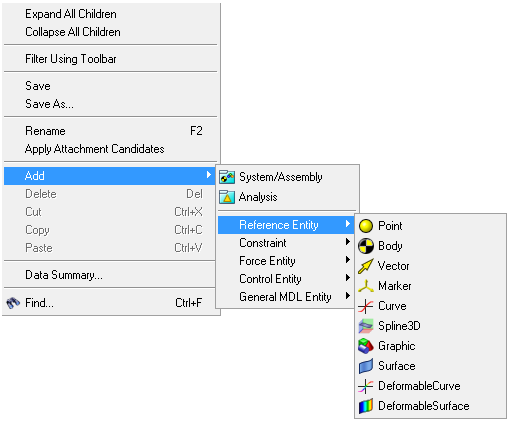Click the Marker triad icon
The width and height of the screenshot is (510, 425).
tap(366, 286)
